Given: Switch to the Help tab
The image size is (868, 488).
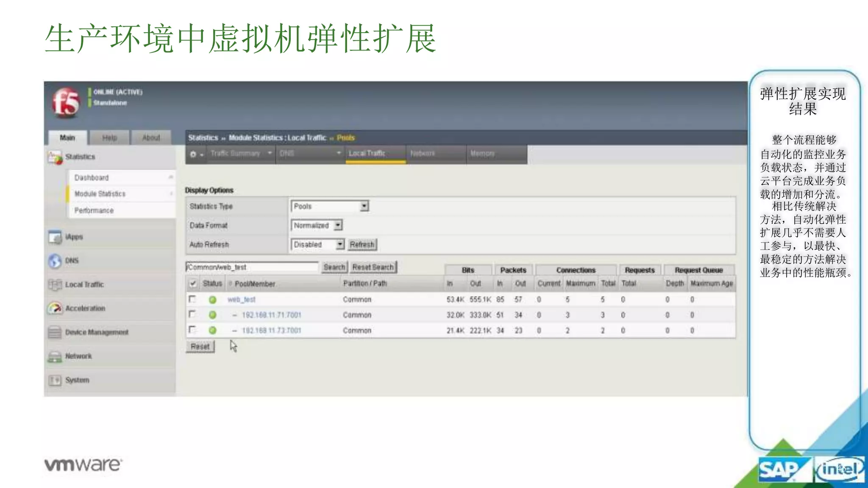Looking at the screenshot, I should [109, 138].
